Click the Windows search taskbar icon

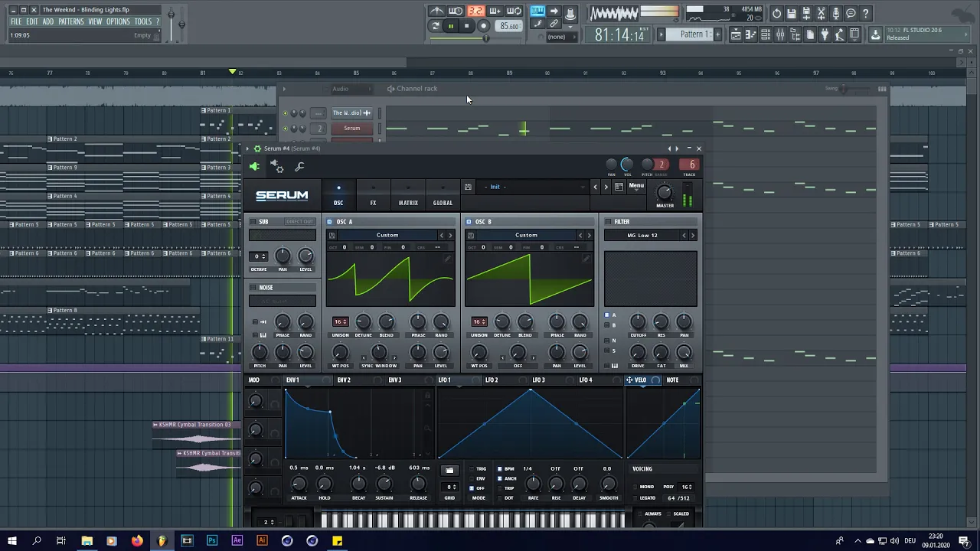(x=36, y=541)
